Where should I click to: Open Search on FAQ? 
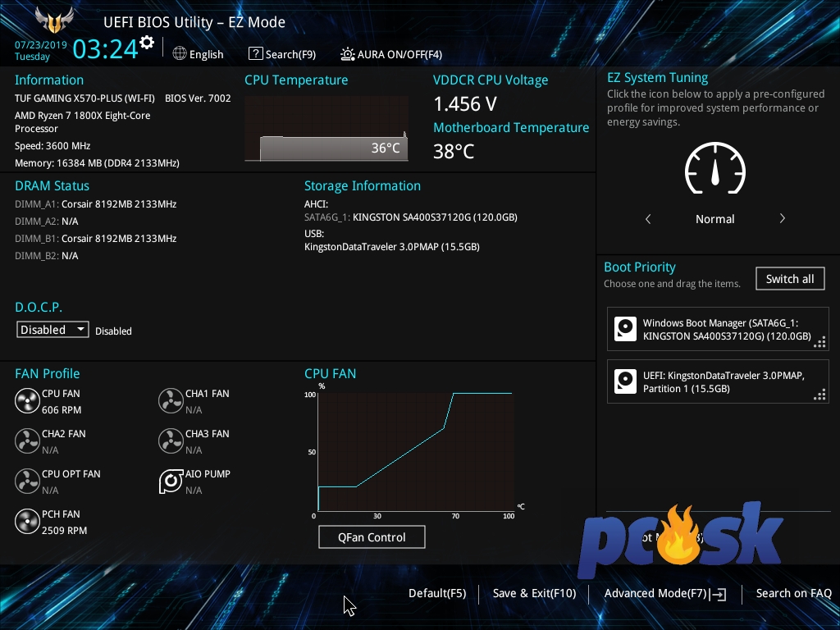[794, 593]
